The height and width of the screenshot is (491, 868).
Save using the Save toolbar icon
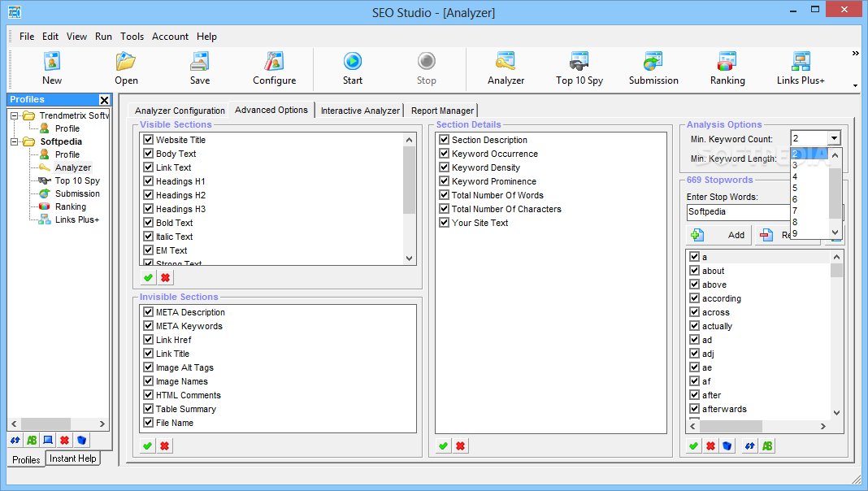point(200,68)
